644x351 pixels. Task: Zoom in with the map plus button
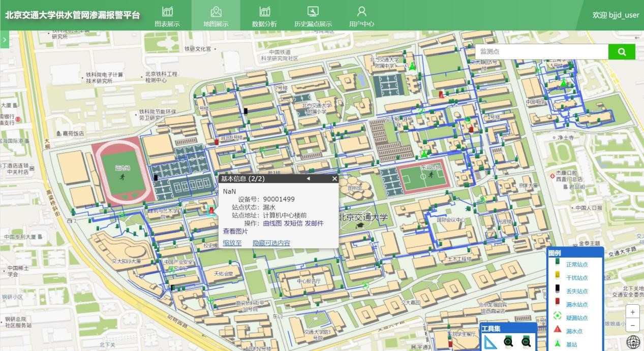[632, 312]
